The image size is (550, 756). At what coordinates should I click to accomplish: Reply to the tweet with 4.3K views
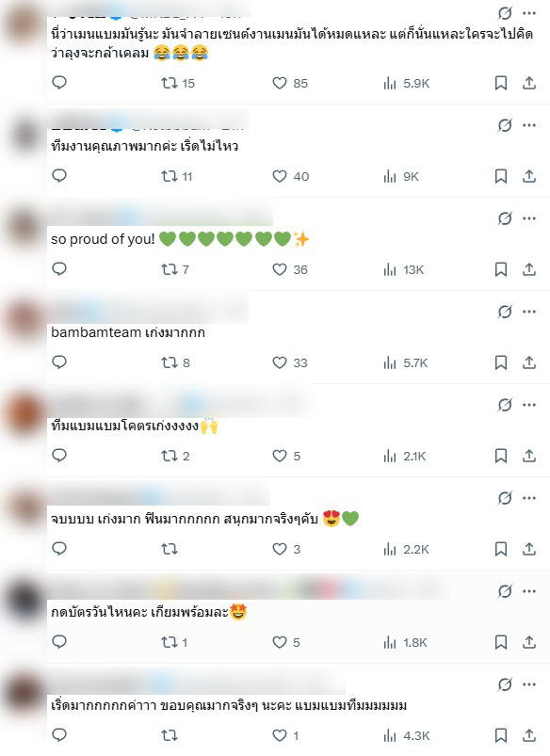tap(58, 734)
